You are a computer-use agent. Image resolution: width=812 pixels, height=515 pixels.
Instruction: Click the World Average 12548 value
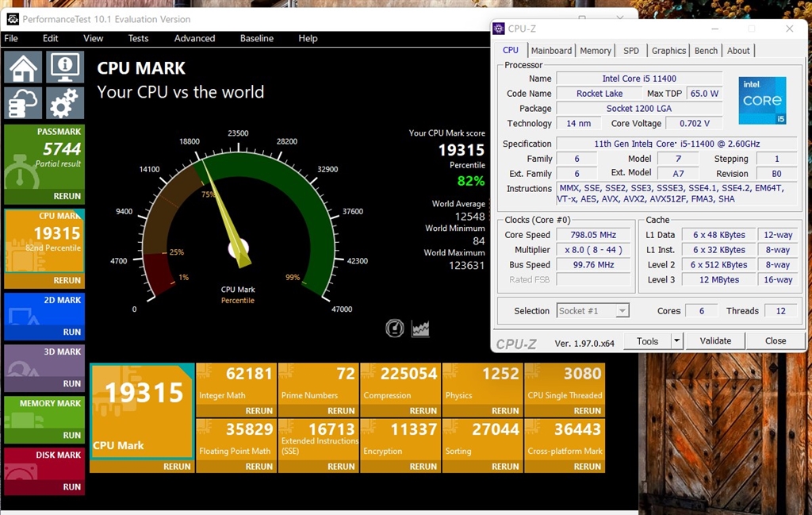coord(469,217)
